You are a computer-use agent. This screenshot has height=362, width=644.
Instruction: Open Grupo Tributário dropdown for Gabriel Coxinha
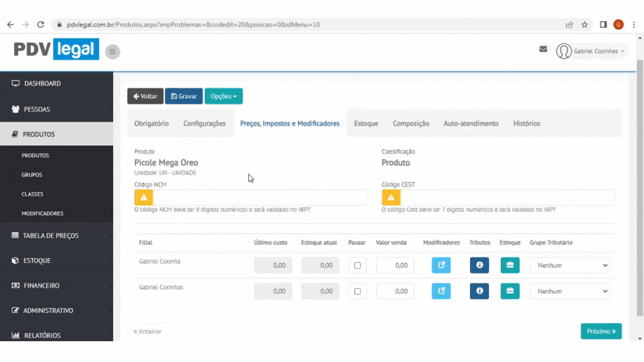570,265
